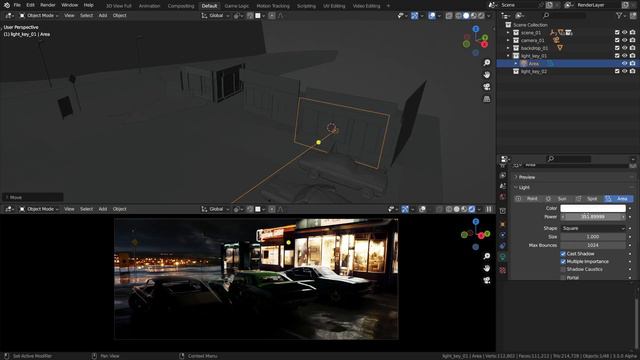Open the Select menu in top viewport

click(x=86, y=16)
